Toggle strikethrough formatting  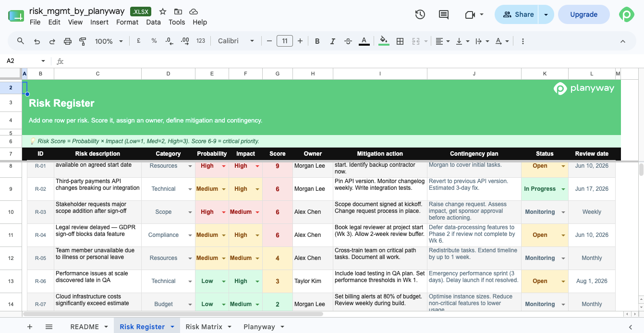pyautogui.click(x=348, y=41)
